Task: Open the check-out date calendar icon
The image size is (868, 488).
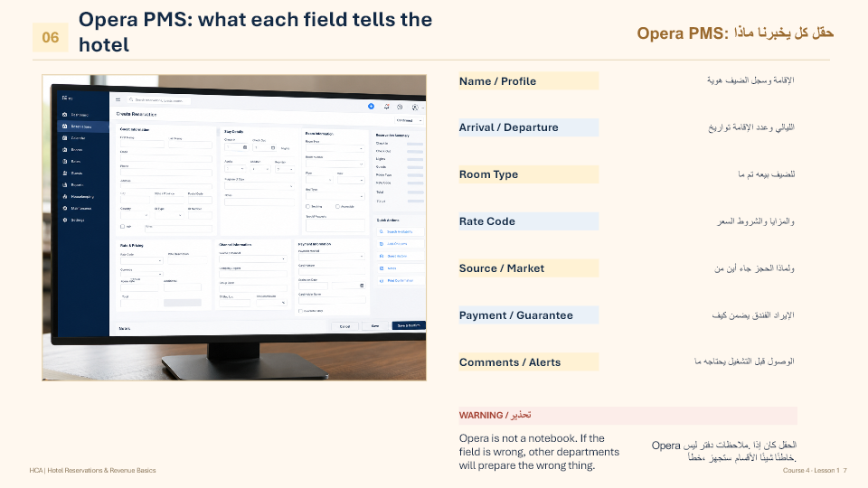Action: point(273,147)
